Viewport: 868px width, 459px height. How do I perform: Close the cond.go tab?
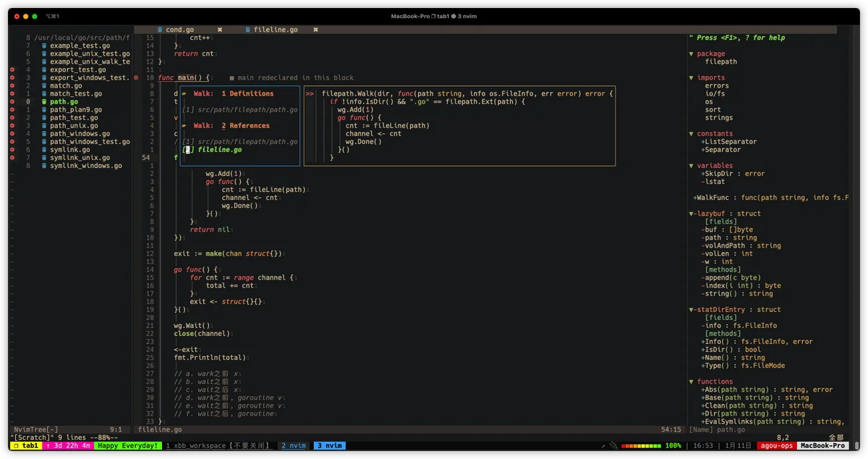(x=220, y=30)
